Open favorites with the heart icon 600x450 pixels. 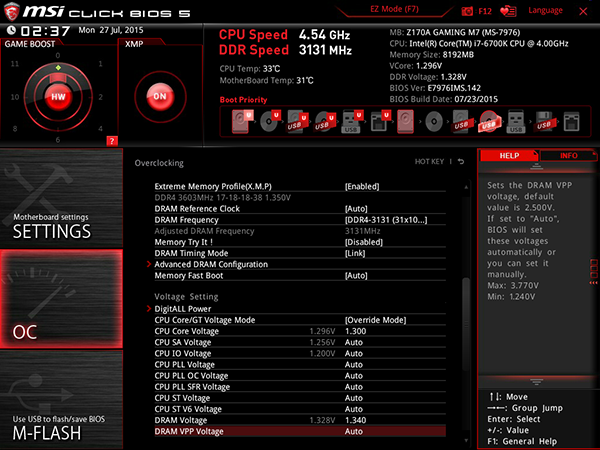pos(508,11)
